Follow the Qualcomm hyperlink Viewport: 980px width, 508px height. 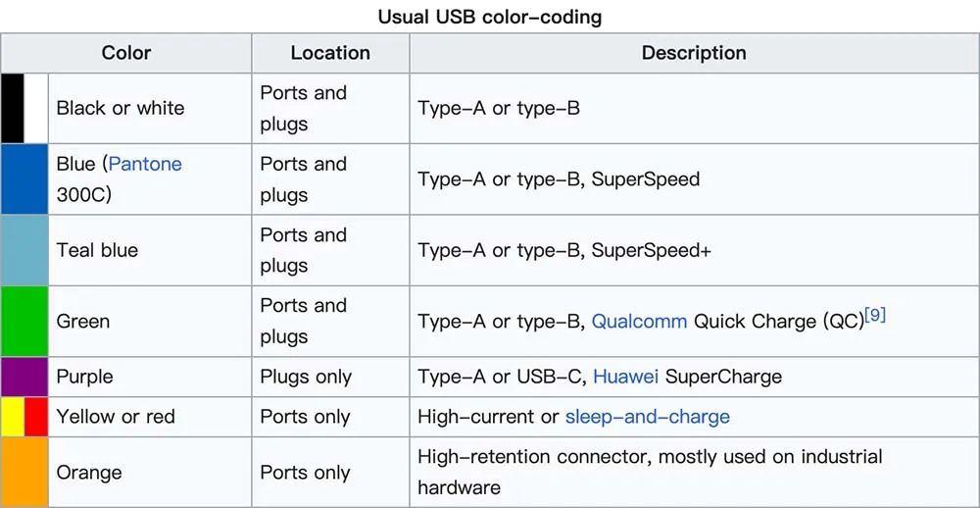pos(639,321)
